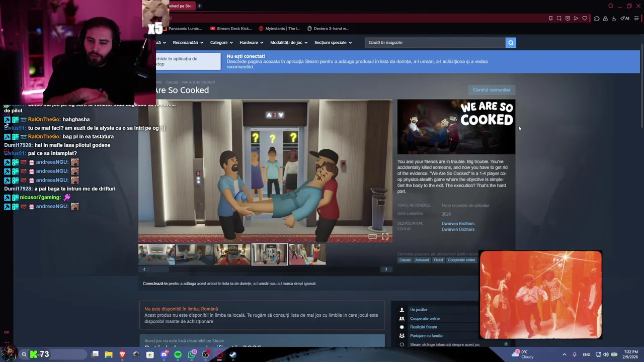The height and width of the screenshot is (362, 644).
Task: Open WhatsApp from the taskbar
Action: click(192, 354)
